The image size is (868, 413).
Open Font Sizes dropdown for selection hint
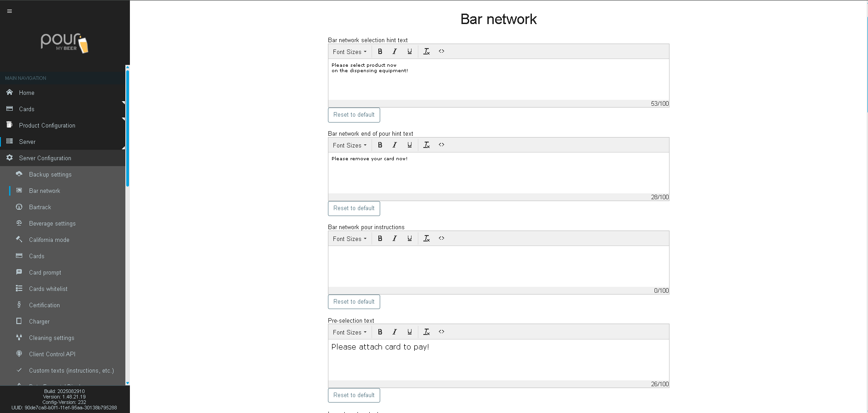pyautogui.click(x=349, y=52)
